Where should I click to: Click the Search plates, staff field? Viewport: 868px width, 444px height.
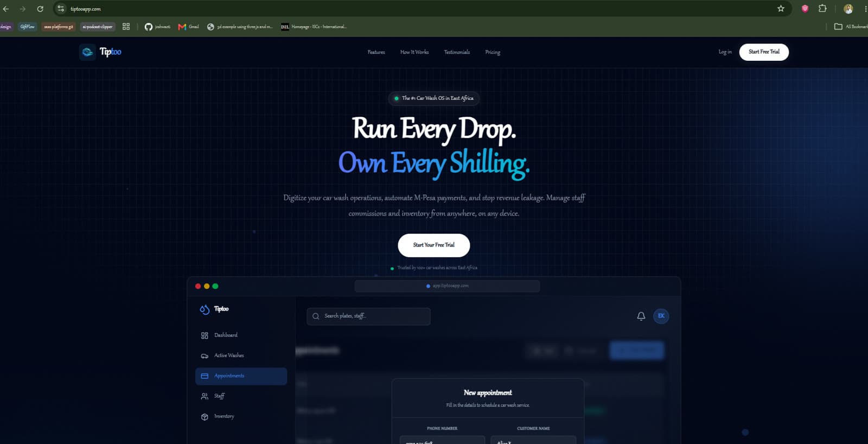[368, 316]
